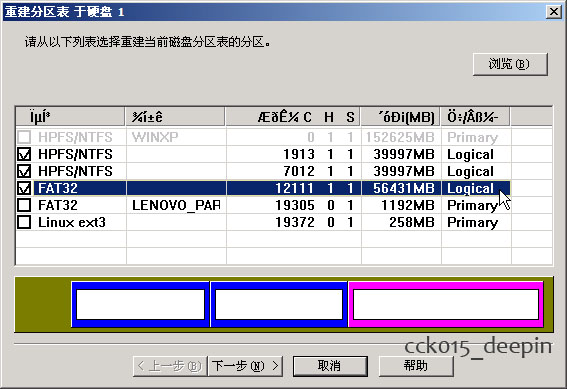567x389 pixels.
Task: Uncheck the HPFS/NTFS partition starting at cylinder 1913
Action: tap(24, 154)
